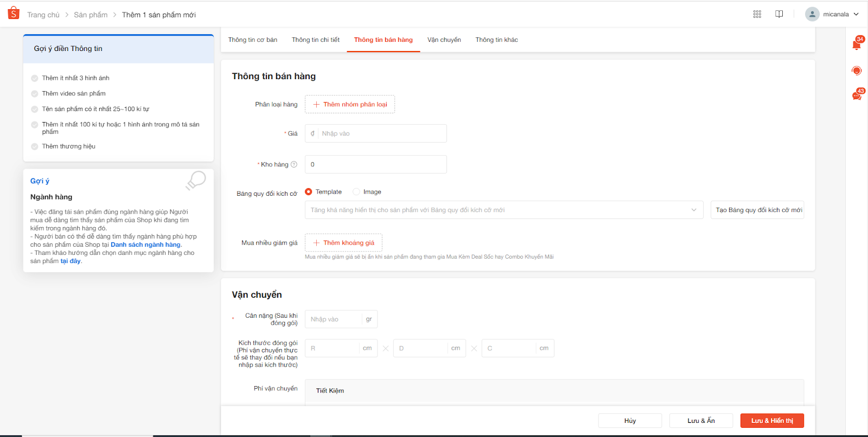Click the micanala profile avatar

point(812,14)
